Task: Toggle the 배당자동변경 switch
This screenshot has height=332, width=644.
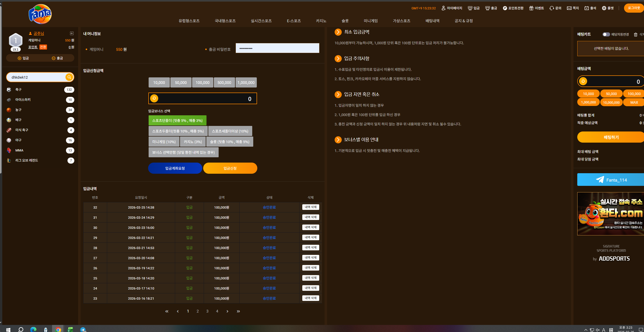Action: pos(606,34)
